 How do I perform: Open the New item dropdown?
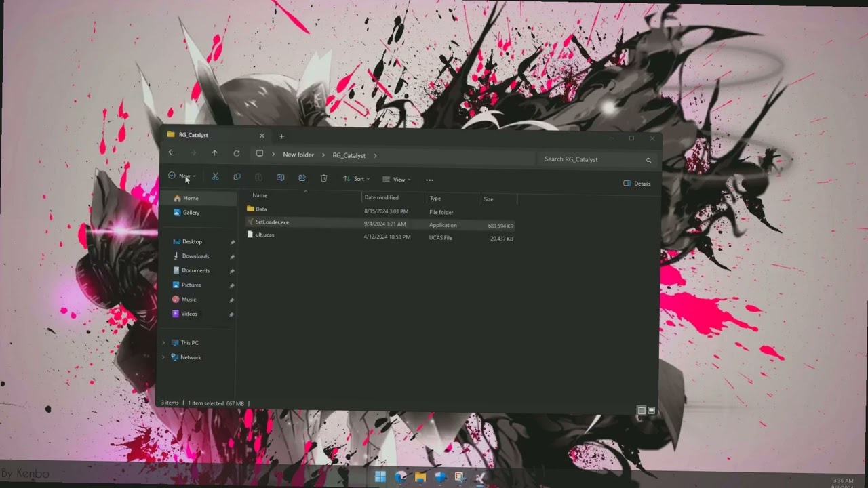(x=182, y=176)
